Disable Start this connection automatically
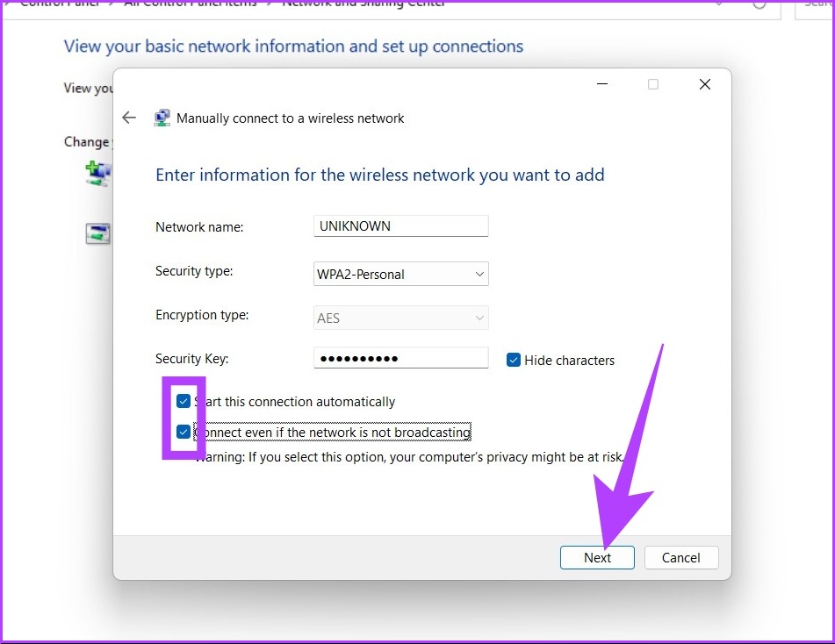The width and height of the screenshot is (835, 644). click(x=184, y=401)
